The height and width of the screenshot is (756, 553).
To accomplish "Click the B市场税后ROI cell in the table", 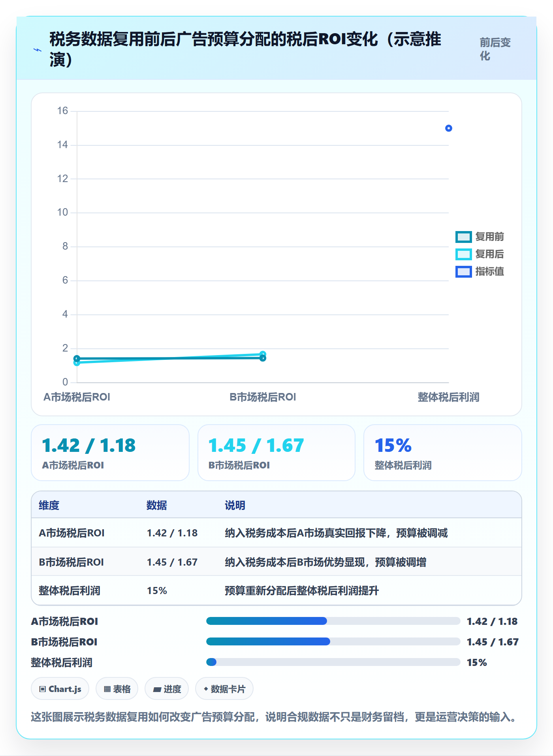I will (71, 562).
